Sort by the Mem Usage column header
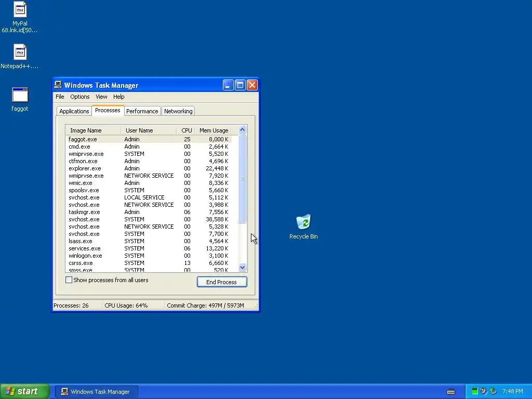This screenshot has width=532, height=399. (213, 130)
